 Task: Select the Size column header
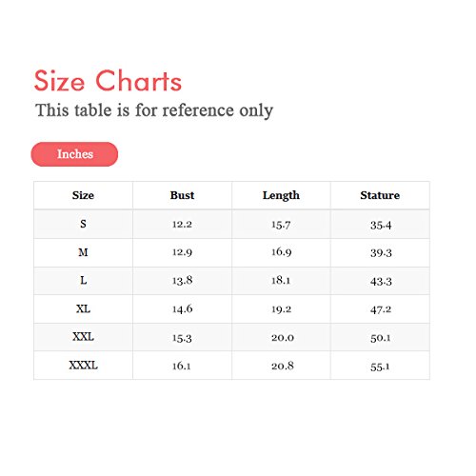point(83,195)
